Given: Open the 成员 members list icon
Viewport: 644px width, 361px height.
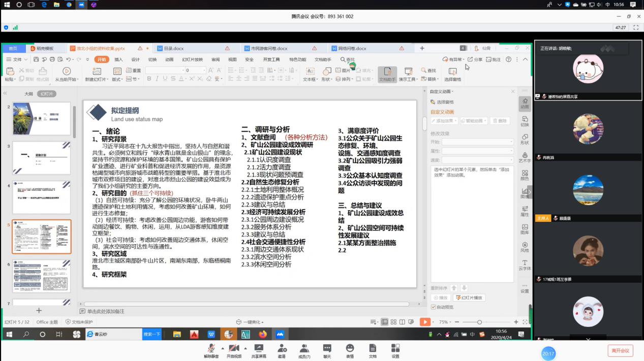Looking at the screenshot, I should 304,348.
